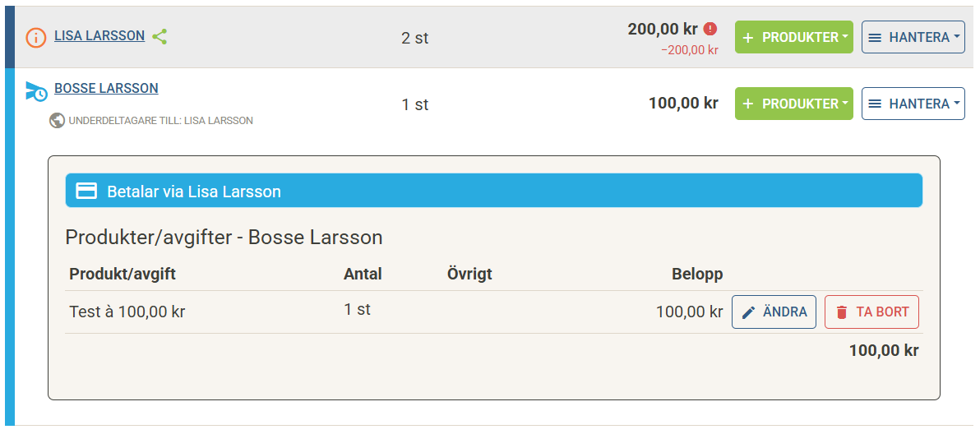Image resolution: width=980 pixels, height=434 pixels.
Task: Click the credit card icon in blue banner
Action: tap(86, 191)
